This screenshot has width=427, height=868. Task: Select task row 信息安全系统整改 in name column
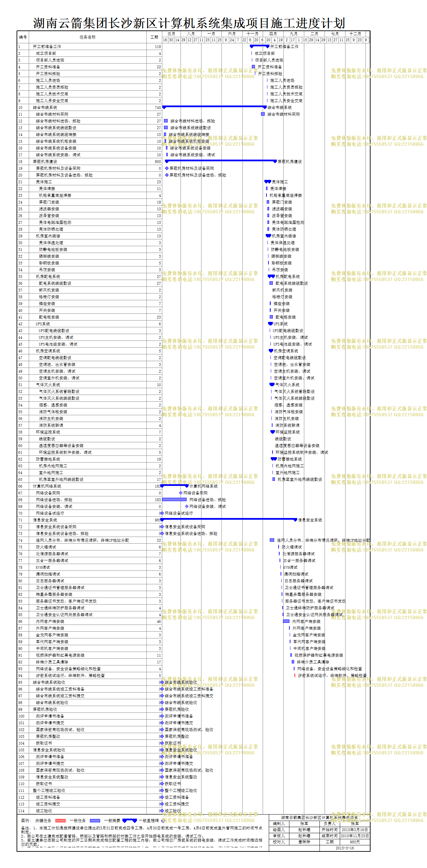tap(87, 777)
